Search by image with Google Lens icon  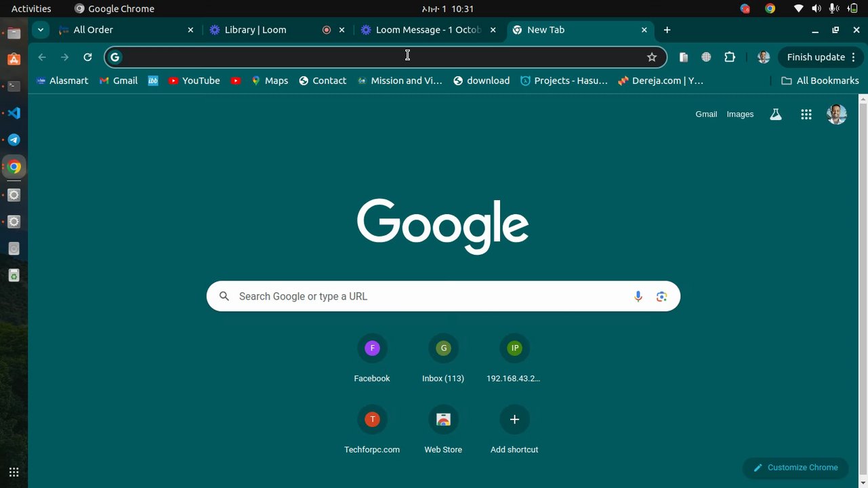661,296
